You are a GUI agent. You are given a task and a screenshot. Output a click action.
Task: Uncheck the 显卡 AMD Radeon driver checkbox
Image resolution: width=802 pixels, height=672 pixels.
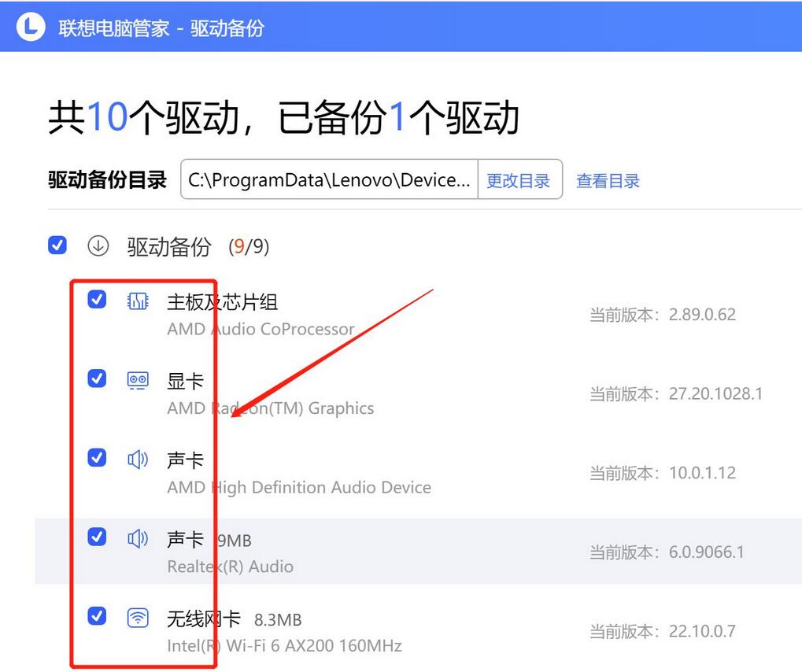pyautogui.click(x=97, y=378)
